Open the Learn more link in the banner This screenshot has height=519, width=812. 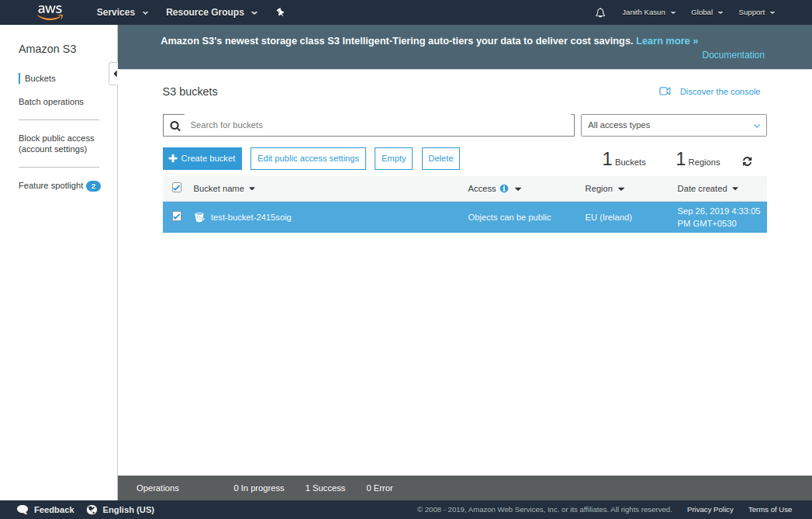pyautogui.click(x=665, y=40)
